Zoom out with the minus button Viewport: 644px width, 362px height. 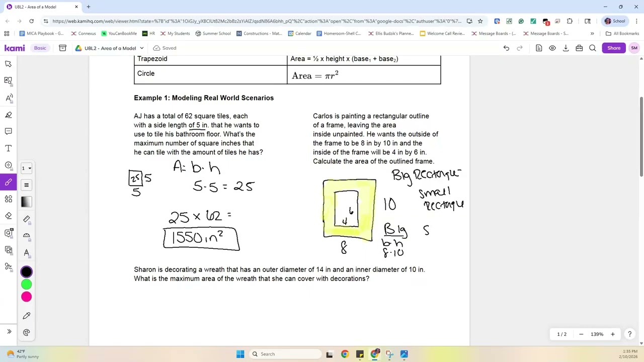581,334
